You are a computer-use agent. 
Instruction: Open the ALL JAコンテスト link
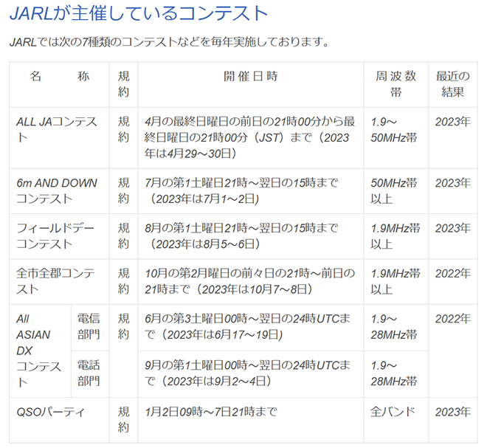[57, 129]
